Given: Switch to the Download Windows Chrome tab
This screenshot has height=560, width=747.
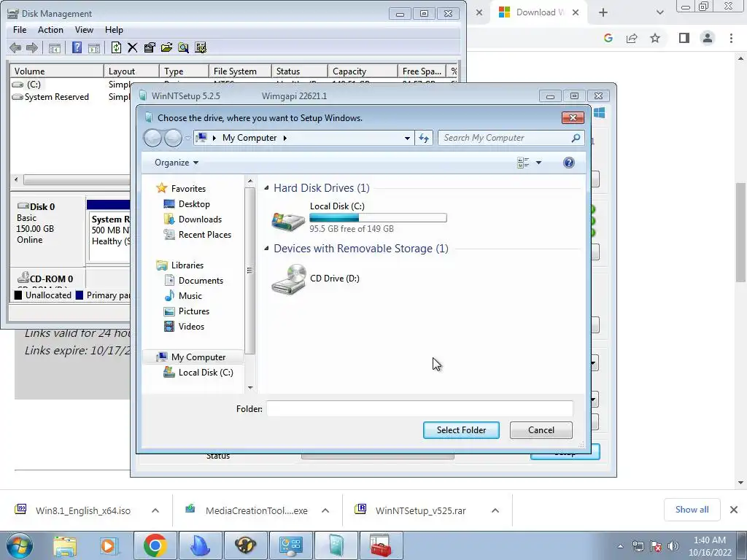Looking at the screenshot, I should (538, 12).
